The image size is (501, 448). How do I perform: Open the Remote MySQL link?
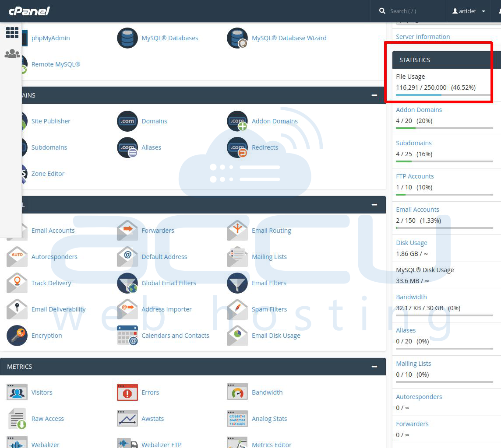pyautogui.click(x=56, y=64)
